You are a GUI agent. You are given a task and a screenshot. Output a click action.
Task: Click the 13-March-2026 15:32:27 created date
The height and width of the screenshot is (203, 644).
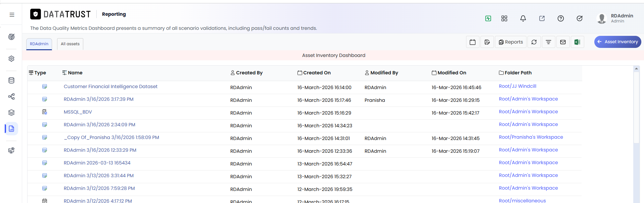pyautogui.click(x=324, y=177)
